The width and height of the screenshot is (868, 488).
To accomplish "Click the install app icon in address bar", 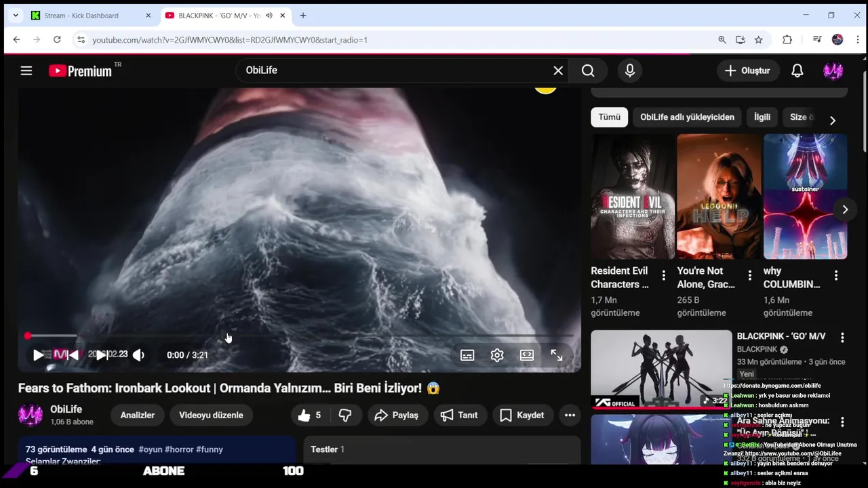I will pyautogui.click(x=741, y=40).
